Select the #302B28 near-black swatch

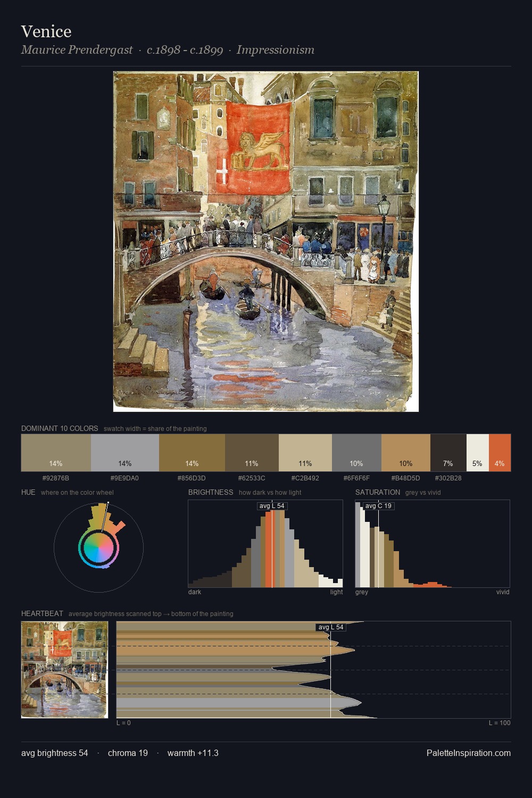click(448, 453)
